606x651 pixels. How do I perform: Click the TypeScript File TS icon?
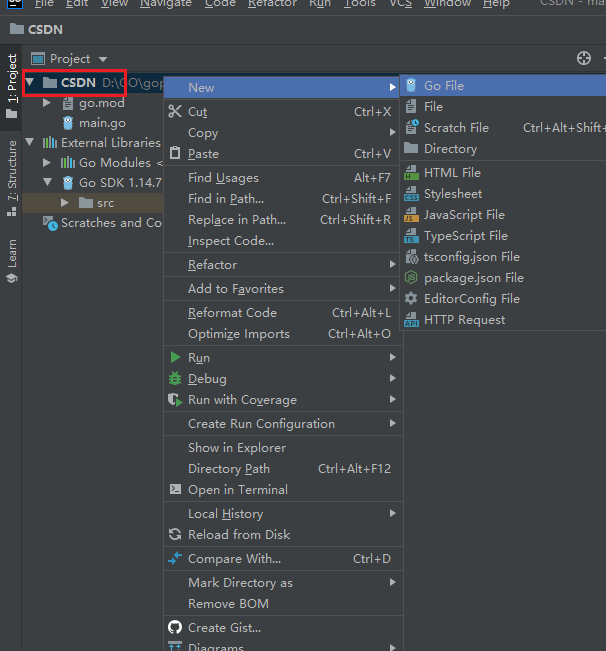[x=411, y=236]
